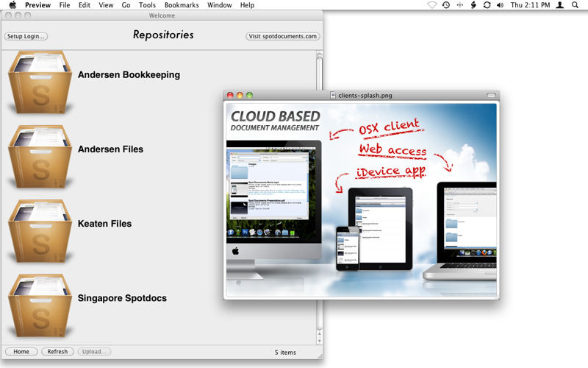Go to Home using bottom button
The width and height of the screenshot is (588, 368).
[x=21, y=352]
